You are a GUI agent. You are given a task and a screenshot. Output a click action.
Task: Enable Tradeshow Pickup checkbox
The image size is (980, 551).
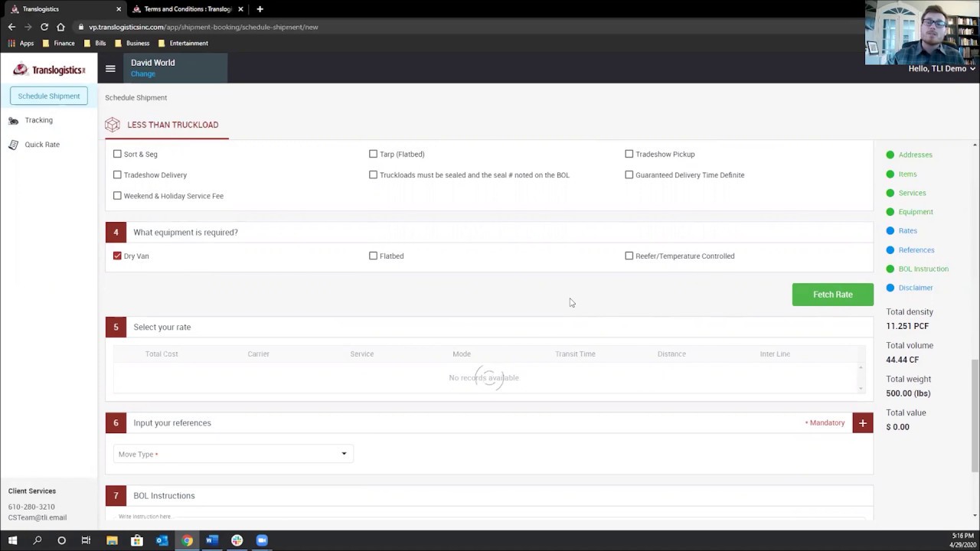click(629, 154)
